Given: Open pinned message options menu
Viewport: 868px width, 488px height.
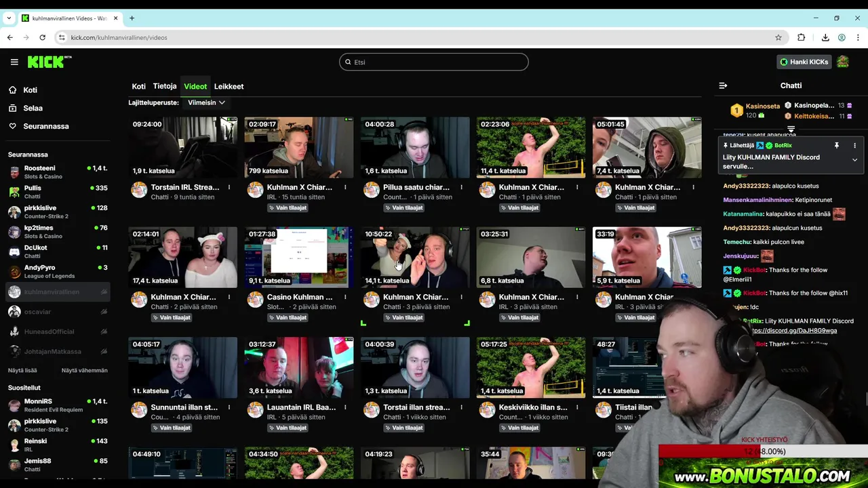Looking at the screenshot, I should tap(854, 145).
